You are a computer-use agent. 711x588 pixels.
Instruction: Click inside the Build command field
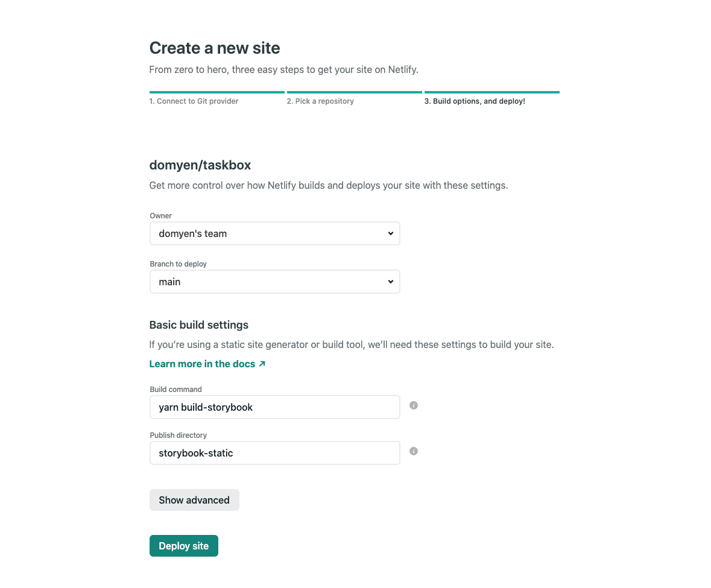point(274,407)
